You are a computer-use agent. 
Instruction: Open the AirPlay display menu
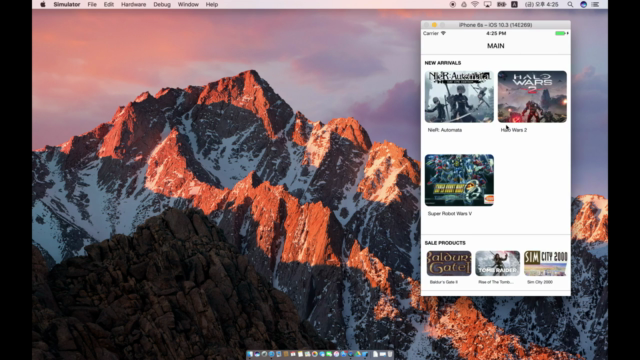pos(487,4)
